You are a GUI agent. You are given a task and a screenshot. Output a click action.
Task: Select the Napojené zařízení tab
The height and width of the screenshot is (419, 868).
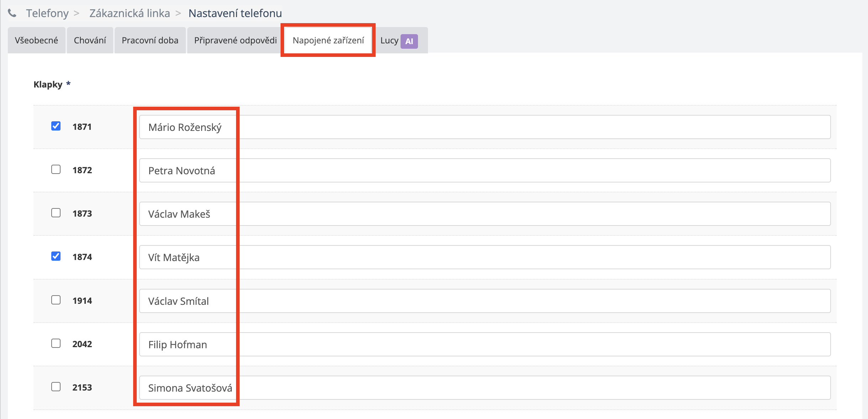pyautogui.click(x=328, y=41)
